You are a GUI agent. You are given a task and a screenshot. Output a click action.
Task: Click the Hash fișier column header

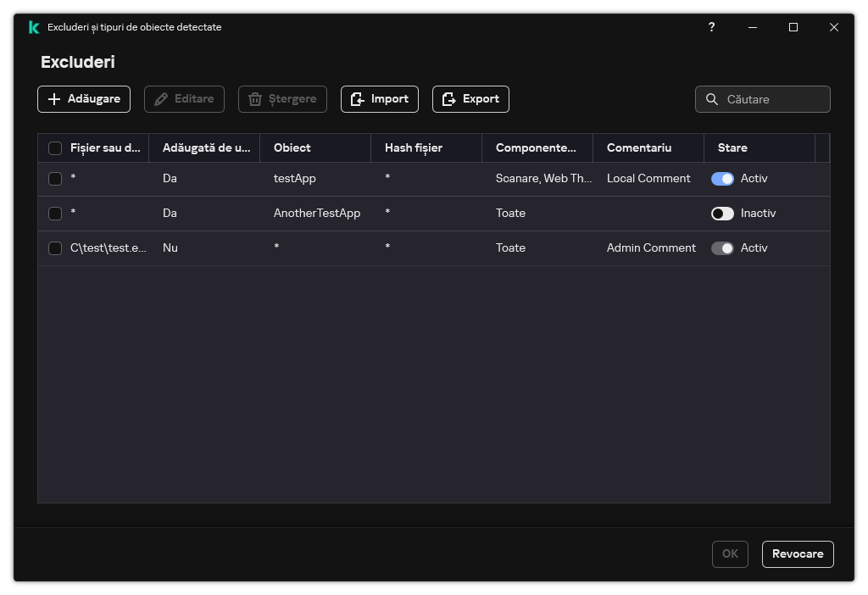point(414,148)
